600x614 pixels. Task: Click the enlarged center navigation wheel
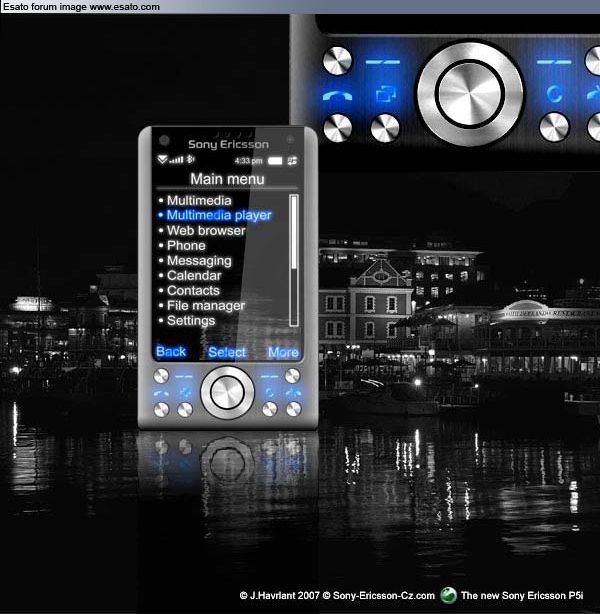[470, 94]
